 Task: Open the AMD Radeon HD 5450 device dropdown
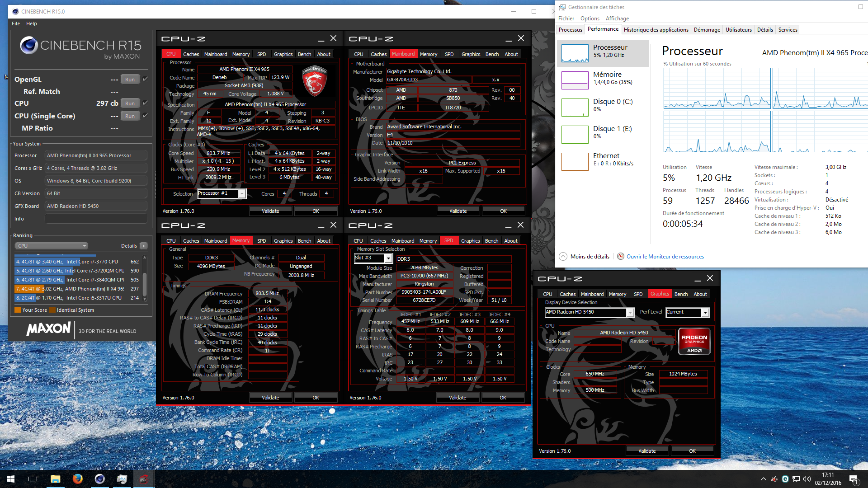(630, 312)
